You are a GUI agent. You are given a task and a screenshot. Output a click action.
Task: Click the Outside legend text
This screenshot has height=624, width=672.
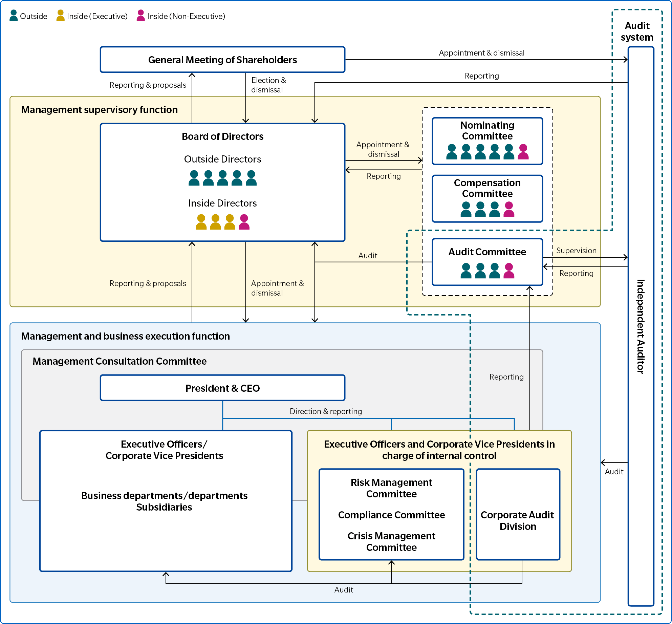point(34,16)
